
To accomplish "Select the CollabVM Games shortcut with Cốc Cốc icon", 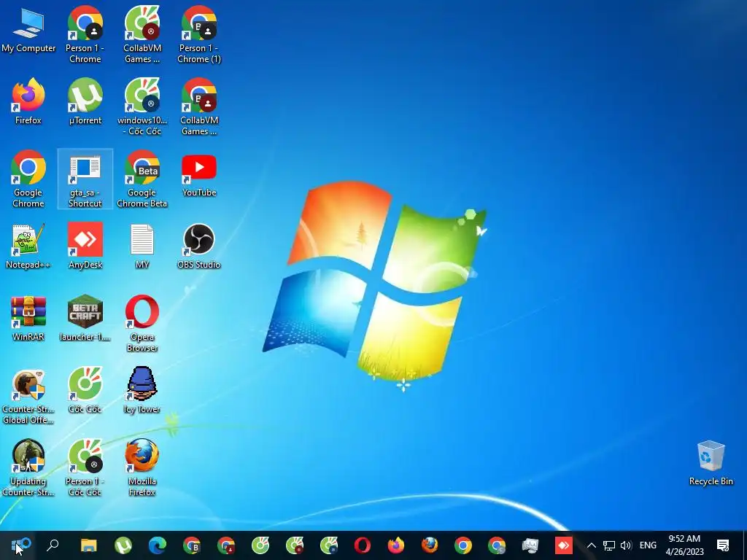I will 142,34.
